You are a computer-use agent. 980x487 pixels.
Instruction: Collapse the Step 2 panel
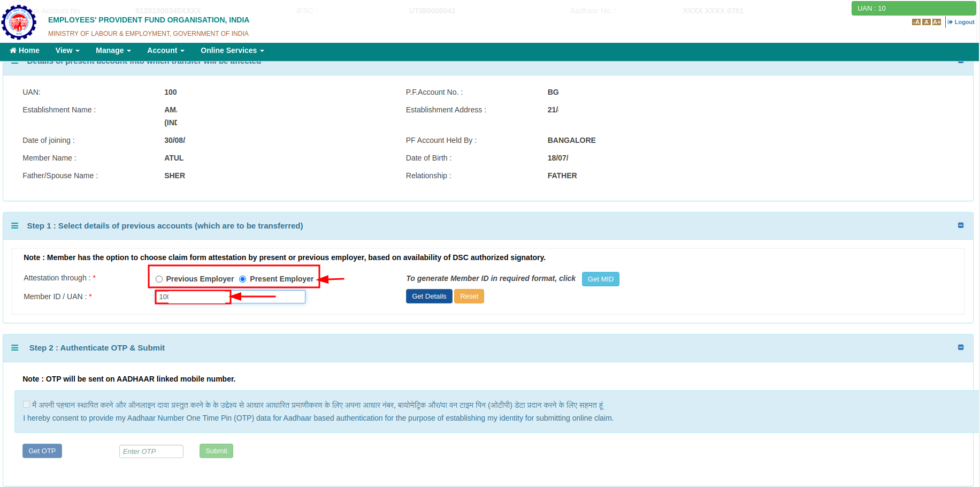961,347
